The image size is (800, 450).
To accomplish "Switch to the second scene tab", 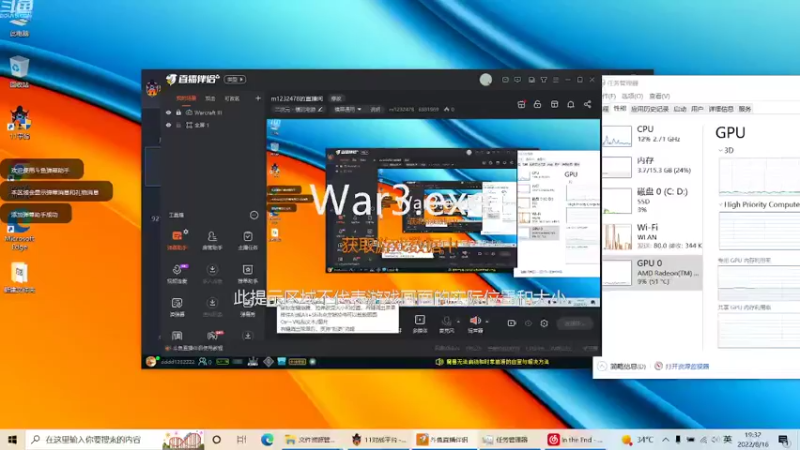I will pos(210,98).
